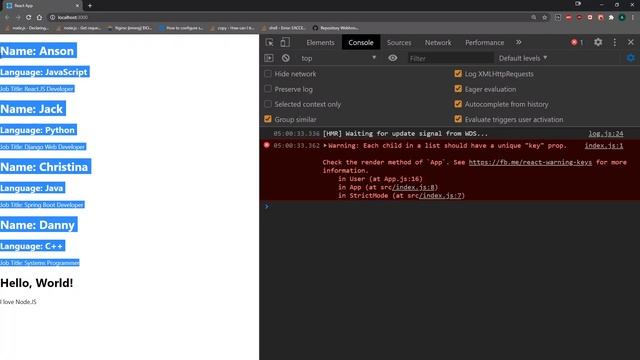Open the first node.js Declaring bookmark

coord(27,28)
